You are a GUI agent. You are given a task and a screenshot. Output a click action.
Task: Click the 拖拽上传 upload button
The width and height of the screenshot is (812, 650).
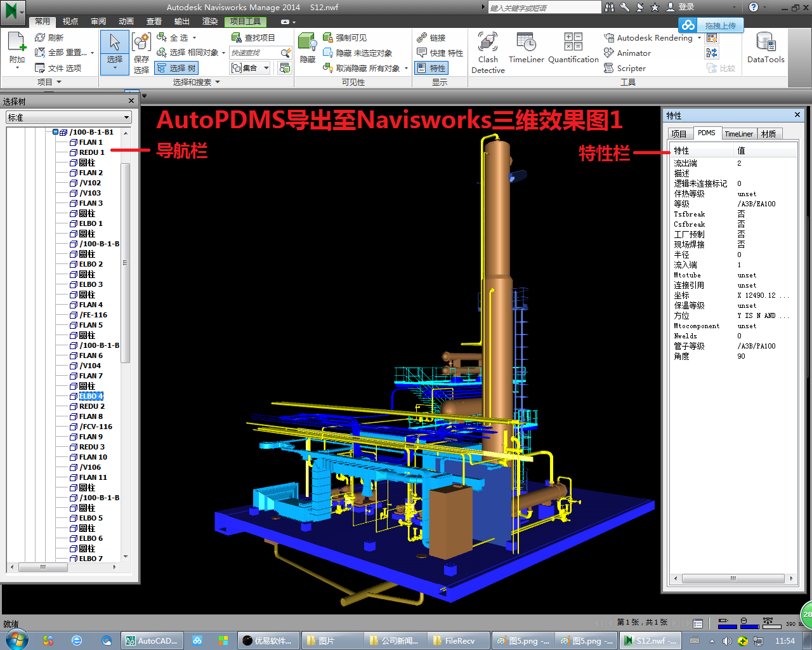pos(710,25)
